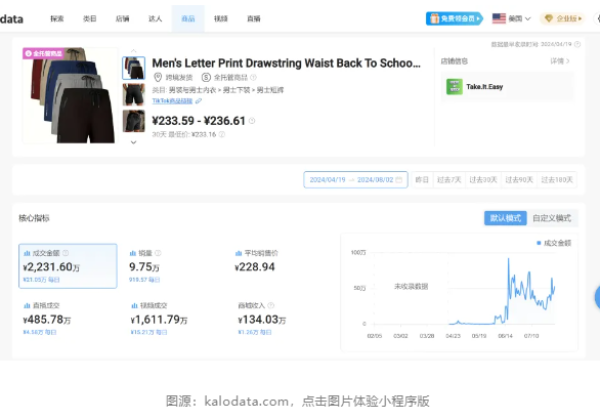Open the 视频 nav tab
This screenshot has width=600, height=420.
click(x=221, y=19)
